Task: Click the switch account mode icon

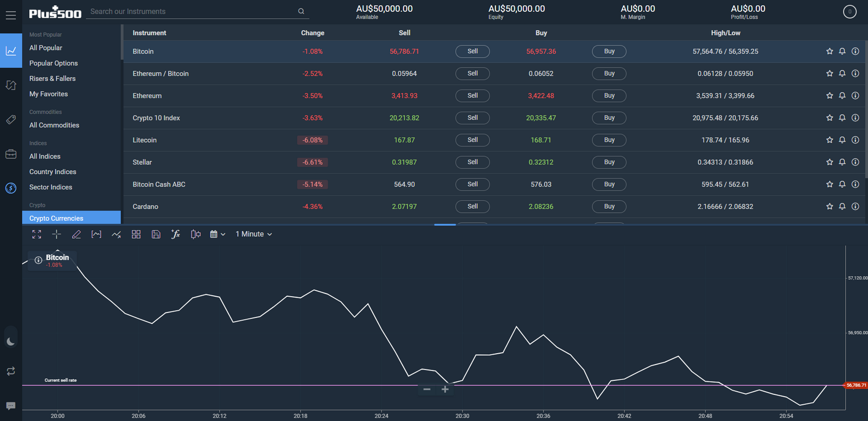Action: tap(11, 371)
